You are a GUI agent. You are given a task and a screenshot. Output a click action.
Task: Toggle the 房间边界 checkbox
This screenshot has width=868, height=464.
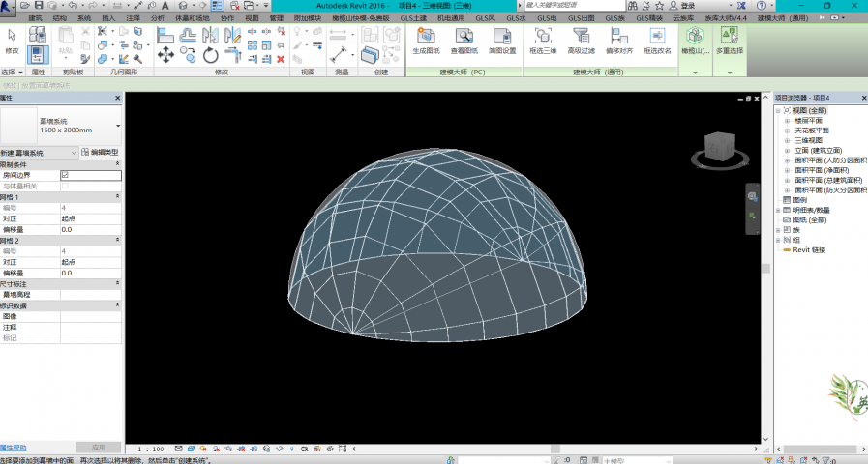65,175
